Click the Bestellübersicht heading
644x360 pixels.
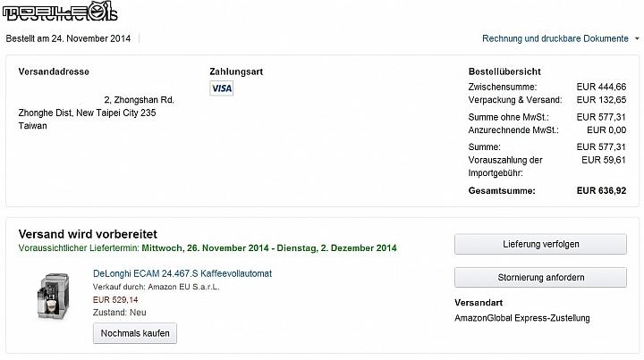point(504,71)
